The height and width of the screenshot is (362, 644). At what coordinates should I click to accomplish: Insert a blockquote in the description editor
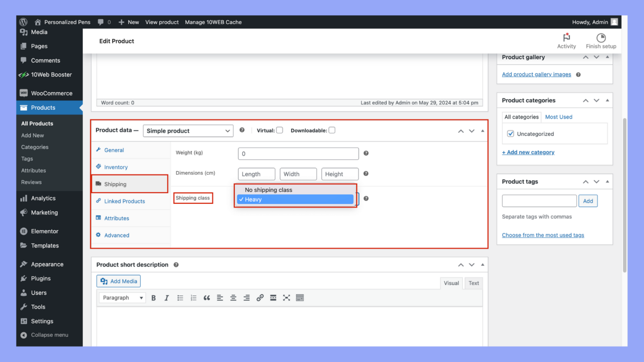click(207, 297)
